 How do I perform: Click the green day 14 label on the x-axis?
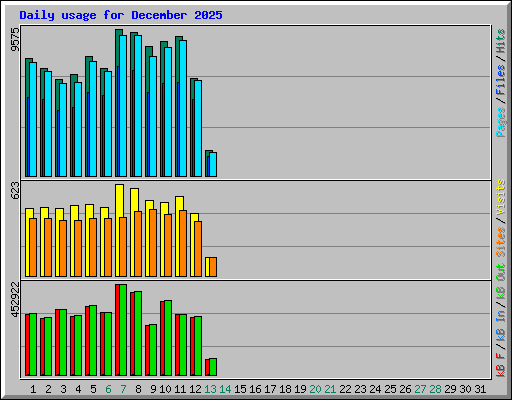(x=225, y=389)
